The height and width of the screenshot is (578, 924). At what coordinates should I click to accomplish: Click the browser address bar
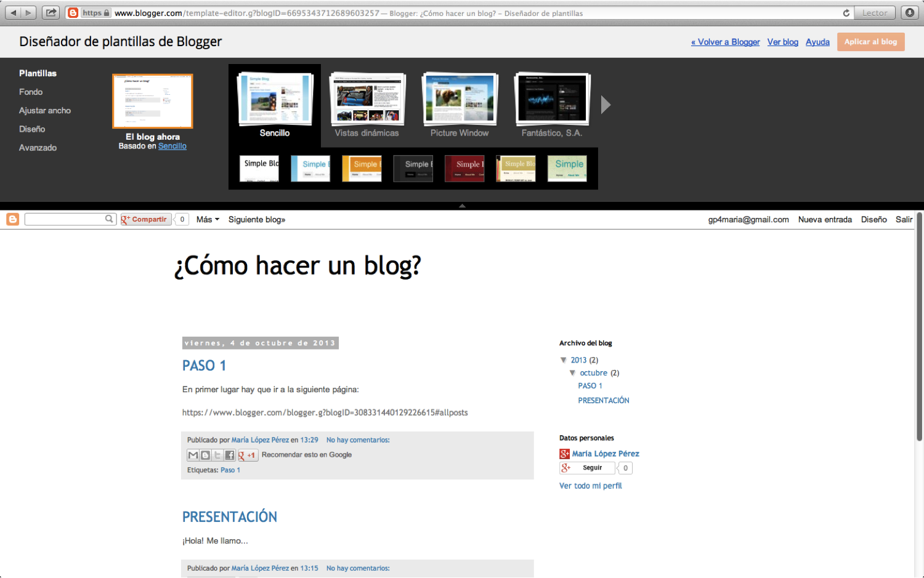coord(459,13)
